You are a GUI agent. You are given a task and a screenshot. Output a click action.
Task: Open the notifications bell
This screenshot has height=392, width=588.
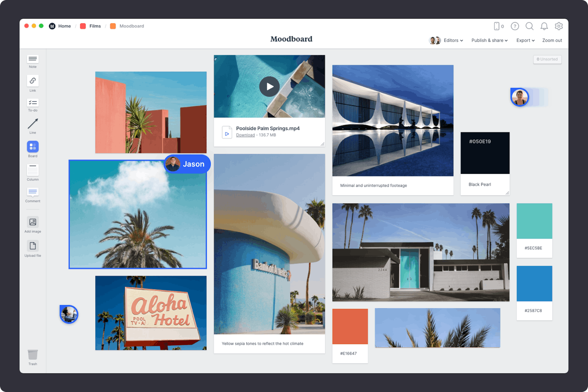(544, 26)
